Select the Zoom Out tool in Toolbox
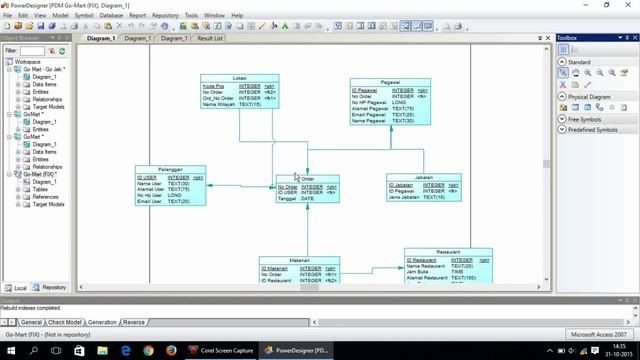Image resolution: width=640 pixels, height=360 pixels. (x=600, y=73)
